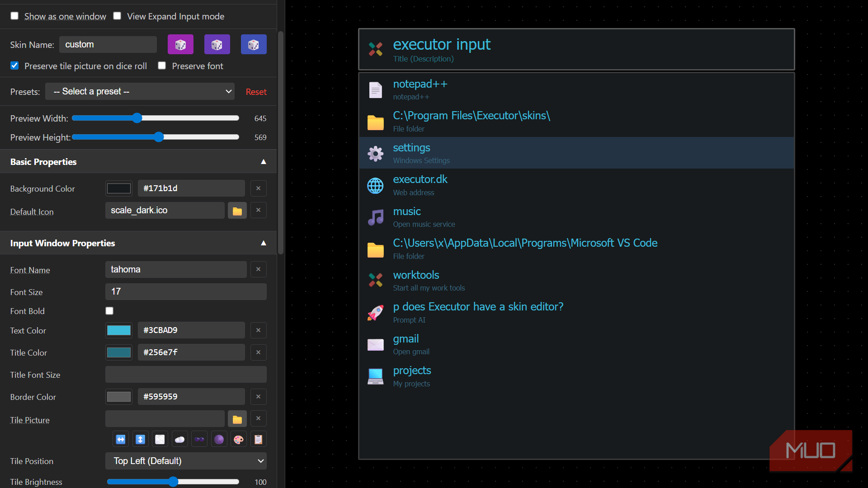The image size is (868, 488).
Task: Enable View Expand Input mode
Action: coord(117,16)
